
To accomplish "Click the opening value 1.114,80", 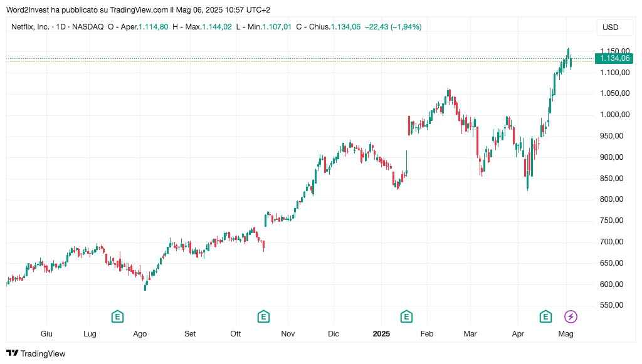I will click(x=154, y=27).
